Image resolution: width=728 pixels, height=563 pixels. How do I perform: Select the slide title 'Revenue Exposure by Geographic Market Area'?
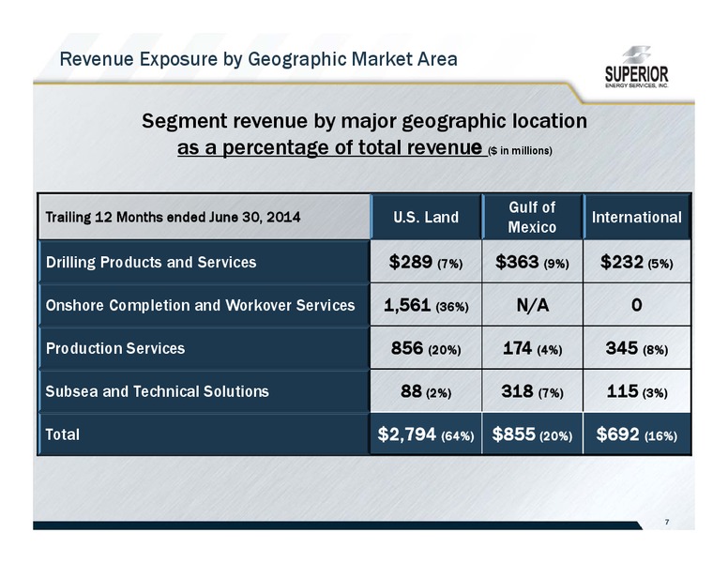point(259,59)
